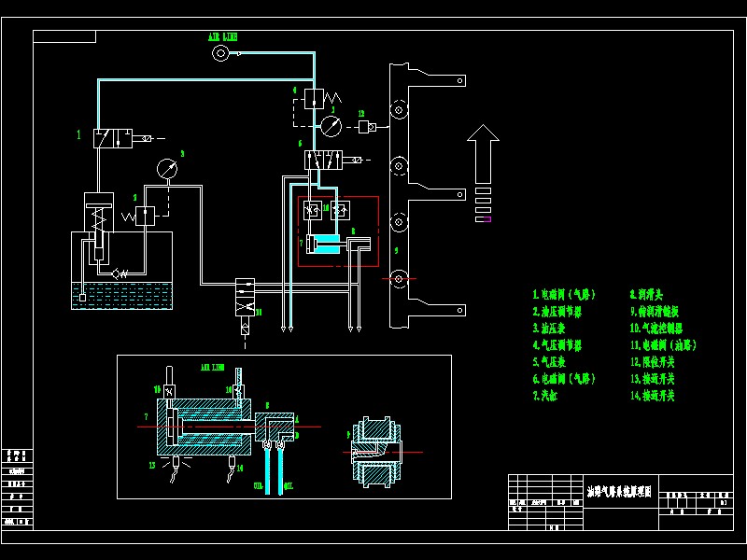Click the top chain roller circle on rail
The image size is (747, 560).
(399, 109)
